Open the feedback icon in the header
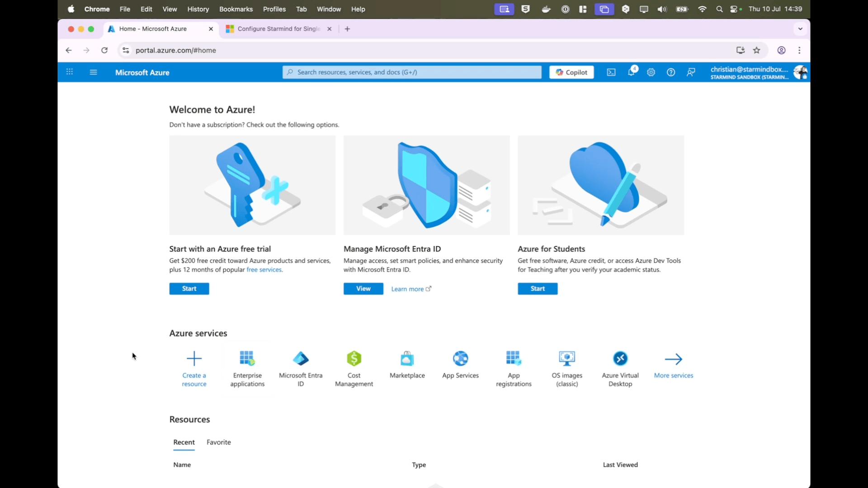This screenshot has height=488, width=868. click(x=691, y=72)
